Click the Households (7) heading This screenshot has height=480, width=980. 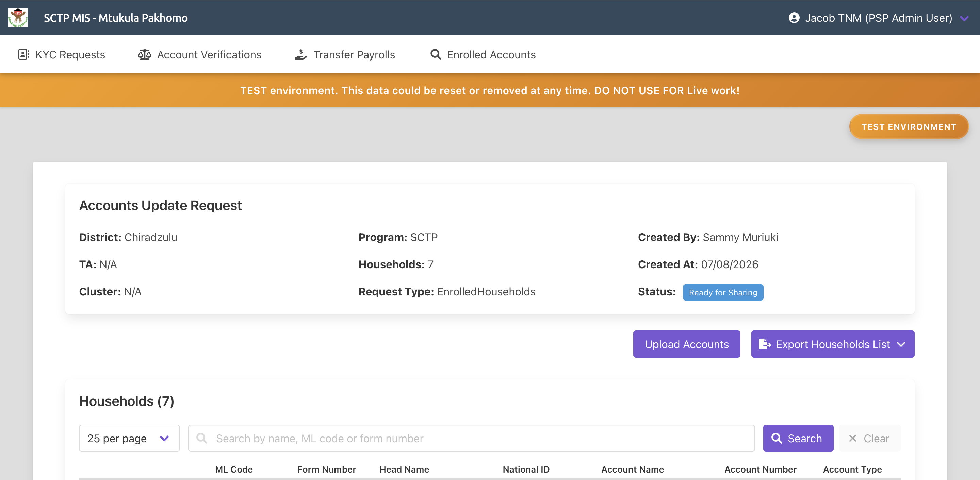point(127,401)
